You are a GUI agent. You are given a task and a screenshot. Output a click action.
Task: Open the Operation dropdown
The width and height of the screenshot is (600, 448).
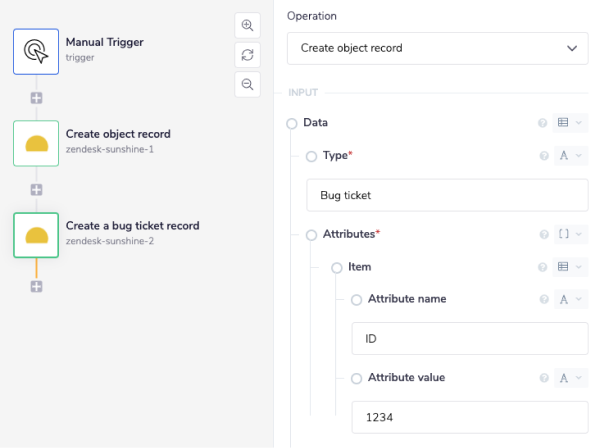tap(438, 48)
